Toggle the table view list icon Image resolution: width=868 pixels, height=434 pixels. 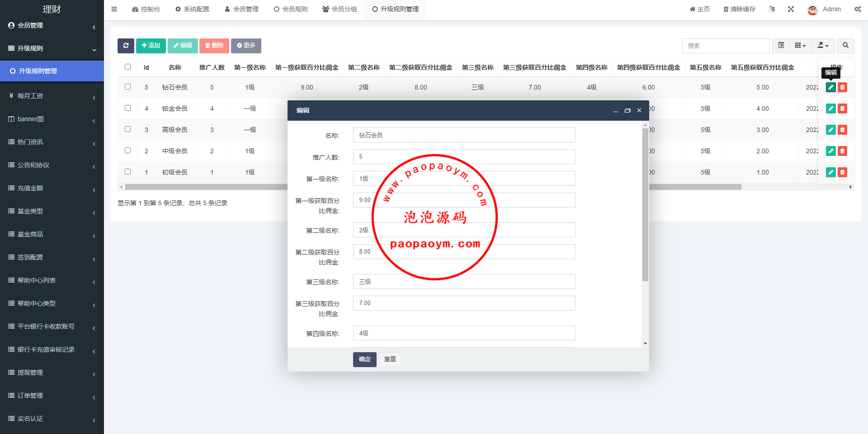[x=781, y=46]
